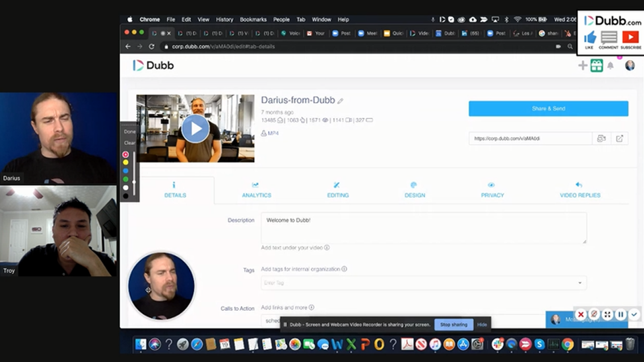Screen dimensions: 644x362
Task: Open Microsoft Excel from the Dock
Action: [351, 344]
